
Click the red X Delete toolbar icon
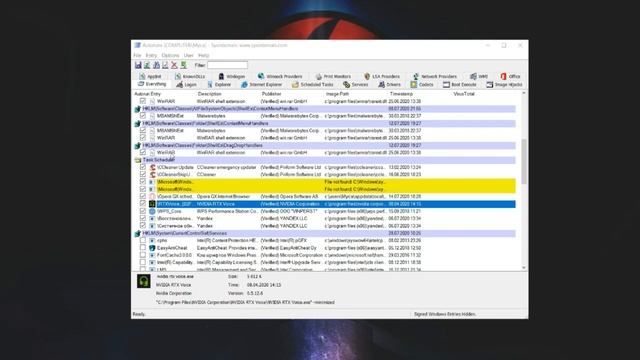click(x=174, y=65)
